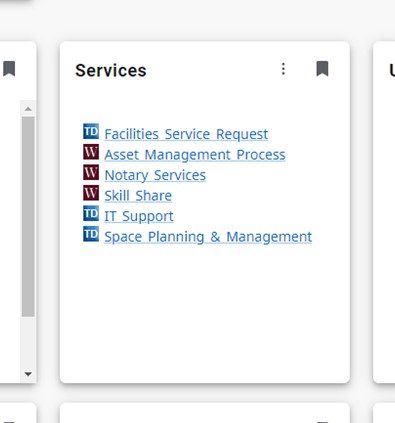The height and width of the screenshot is (423, 395).
Task: Open the IT Support link
Action: coord(139,216)
